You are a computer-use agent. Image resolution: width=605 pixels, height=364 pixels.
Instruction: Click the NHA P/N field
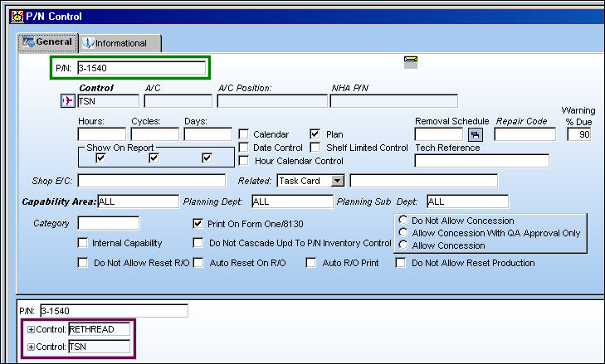pos(394,101)
